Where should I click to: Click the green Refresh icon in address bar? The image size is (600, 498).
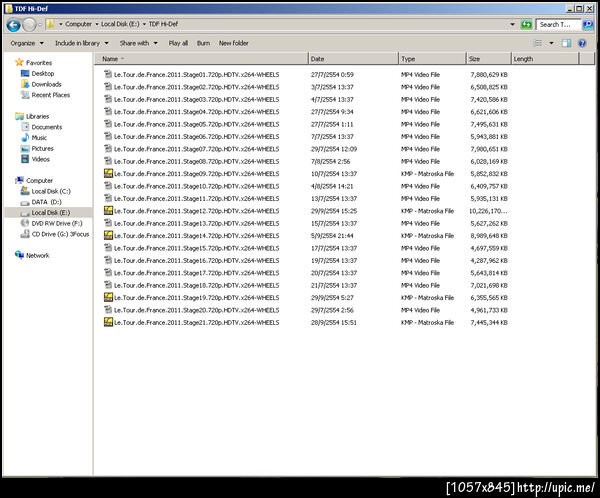coord(527,24)
